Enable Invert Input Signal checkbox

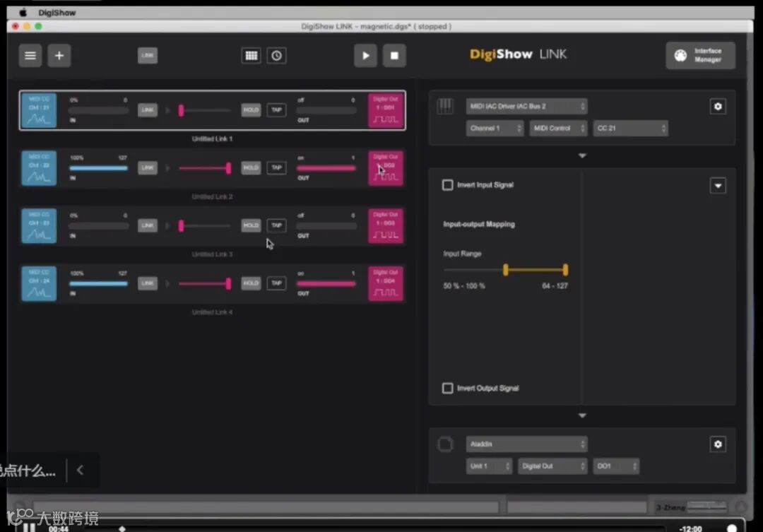coord(447,185)
